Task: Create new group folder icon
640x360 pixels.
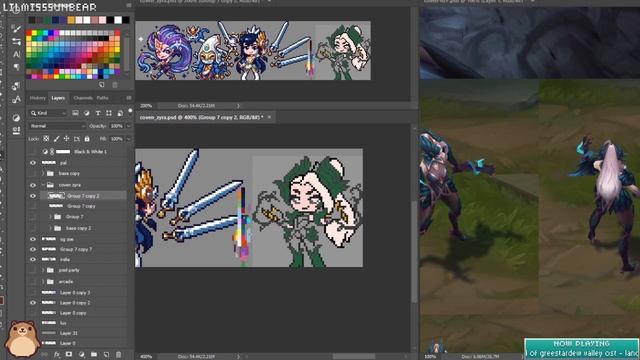Action: point(94,355)
